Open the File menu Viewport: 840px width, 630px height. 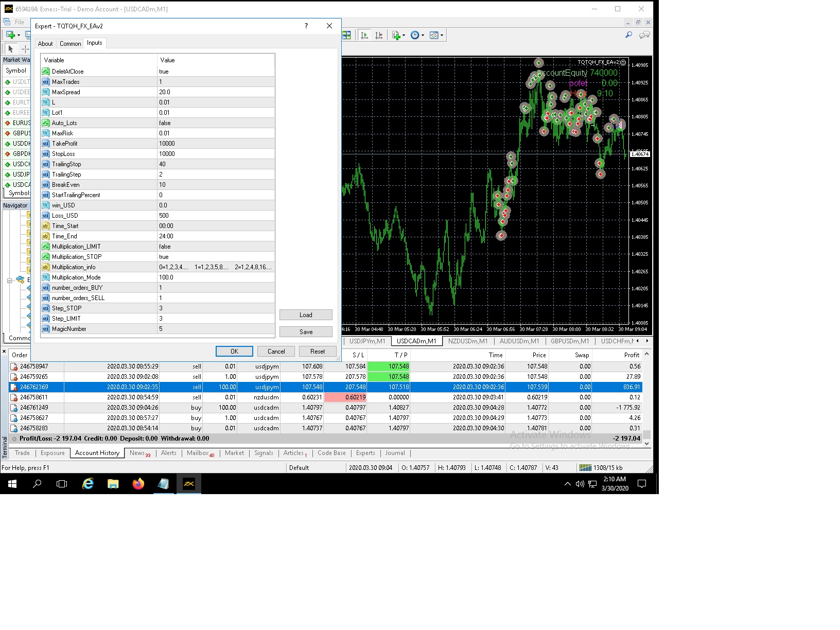tap(20, 22)
